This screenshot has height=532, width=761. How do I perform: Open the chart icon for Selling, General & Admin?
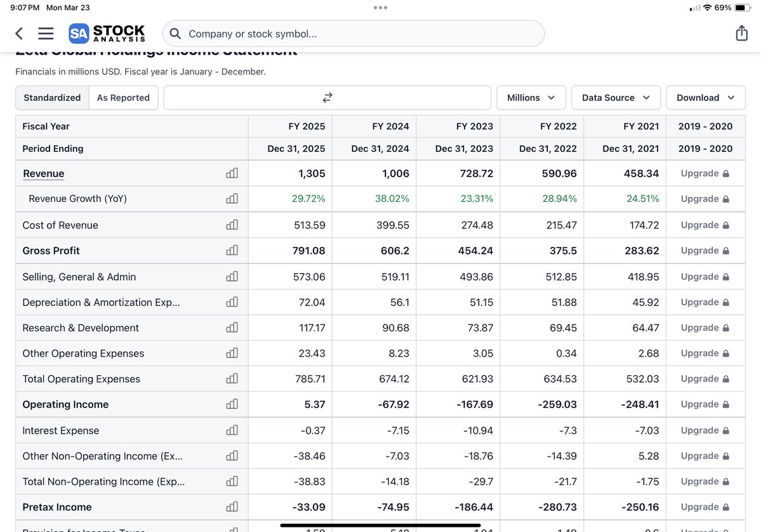tap(232, 277)
